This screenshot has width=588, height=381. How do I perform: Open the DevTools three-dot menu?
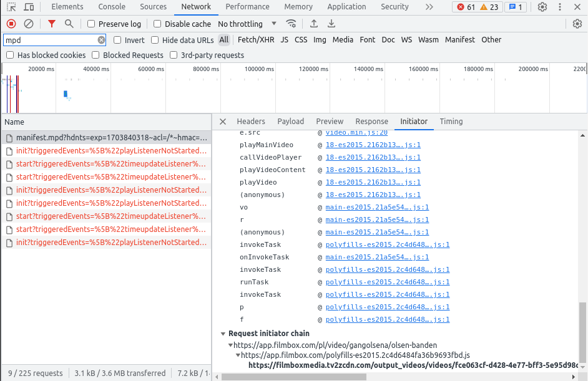[x=560, y=7]
